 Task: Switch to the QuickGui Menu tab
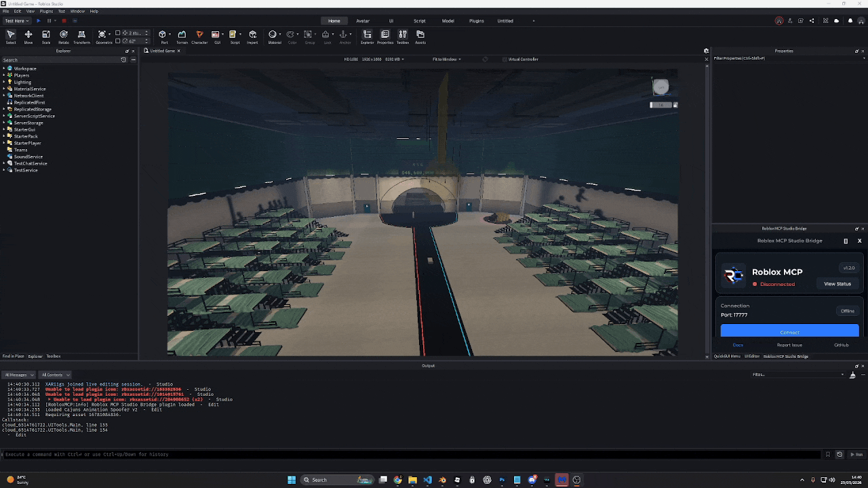(727, 356)
